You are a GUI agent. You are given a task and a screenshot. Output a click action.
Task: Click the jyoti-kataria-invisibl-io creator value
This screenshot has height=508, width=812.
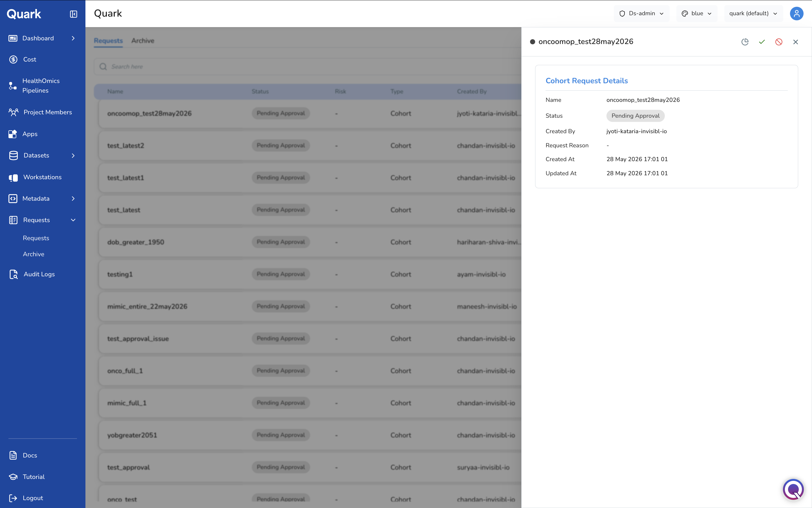coord(636,131)
